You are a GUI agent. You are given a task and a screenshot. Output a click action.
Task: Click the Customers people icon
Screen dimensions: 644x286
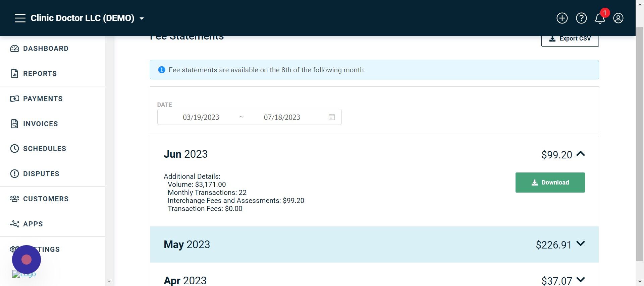[14, 199]
